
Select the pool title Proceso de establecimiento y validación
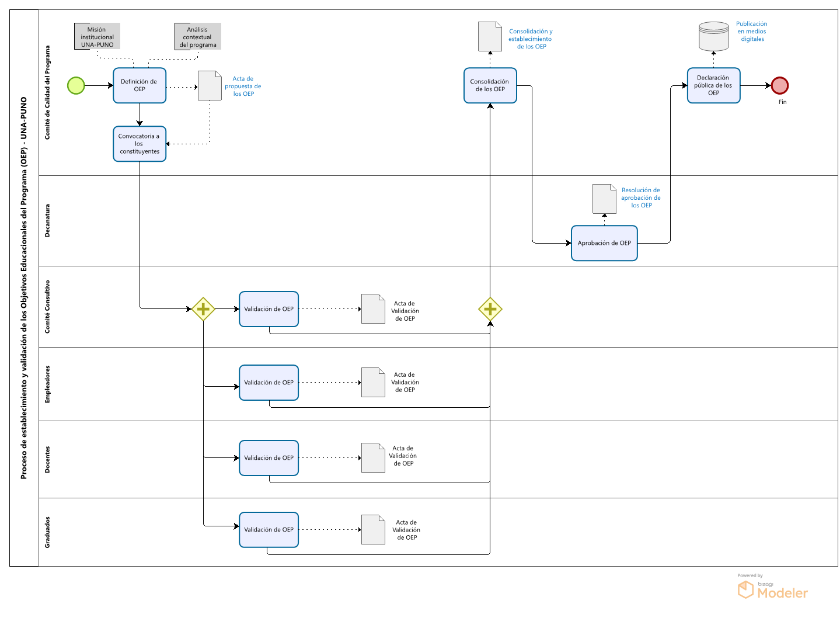pos(24,288)
